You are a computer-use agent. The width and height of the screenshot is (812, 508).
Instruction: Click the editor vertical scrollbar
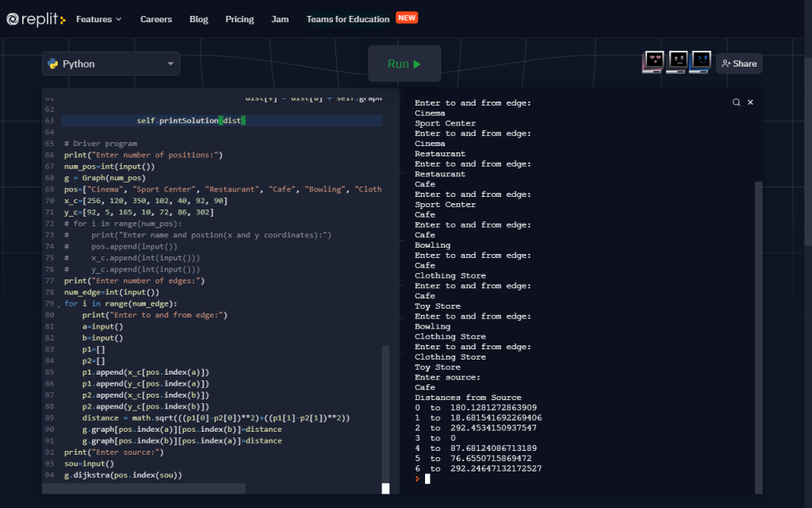point(385,414)
